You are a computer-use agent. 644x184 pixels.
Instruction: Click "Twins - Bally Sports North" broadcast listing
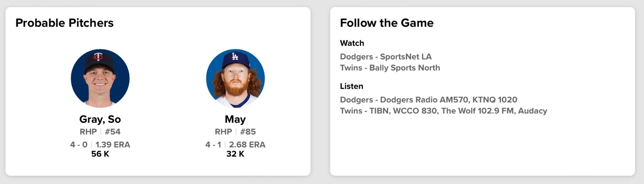390,68
